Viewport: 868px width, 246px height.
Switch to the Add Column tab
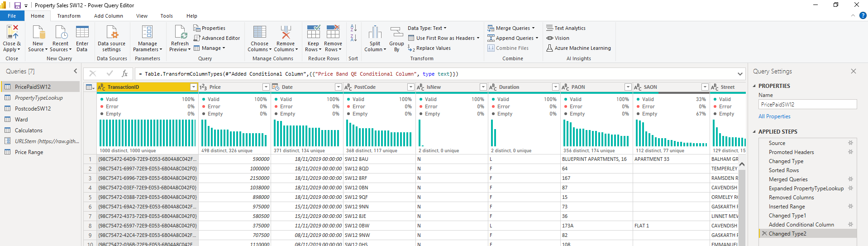(108, 16)
